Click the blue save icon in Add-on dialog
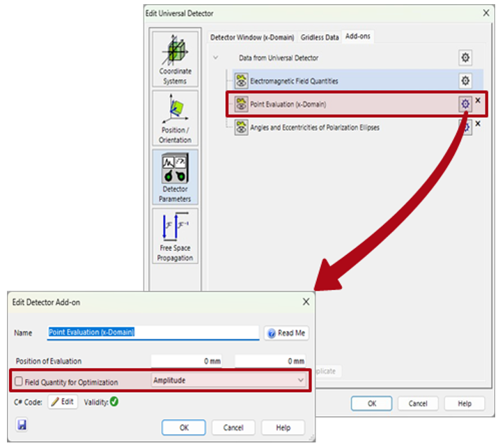Screen dimensions: 498x448 (22, 425)
